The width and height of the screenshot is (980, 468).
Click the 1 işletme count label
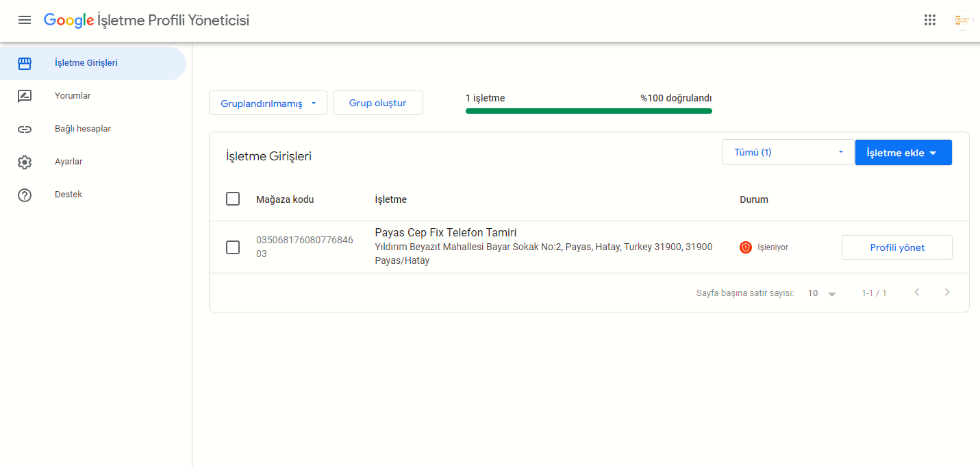485,98
